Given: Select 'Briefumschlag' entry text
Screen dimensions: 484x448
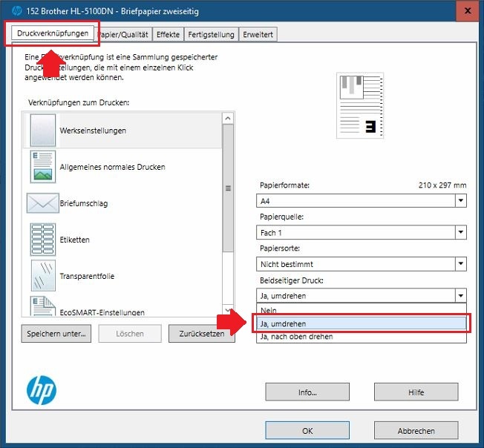Looking at the screenshot, I should pyautogui.click(x=84, y=203).
